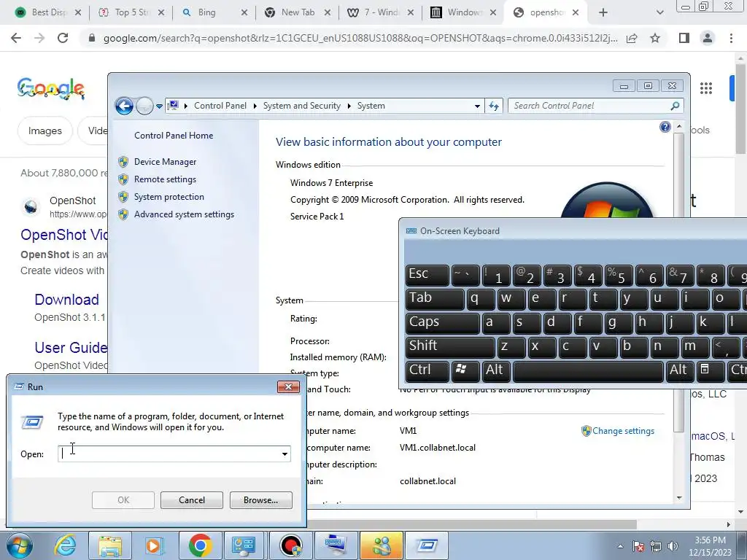Click the space bar on the On-Screen Keyboard
Viewport: 747px width, 560px height.
click(588, 370)
